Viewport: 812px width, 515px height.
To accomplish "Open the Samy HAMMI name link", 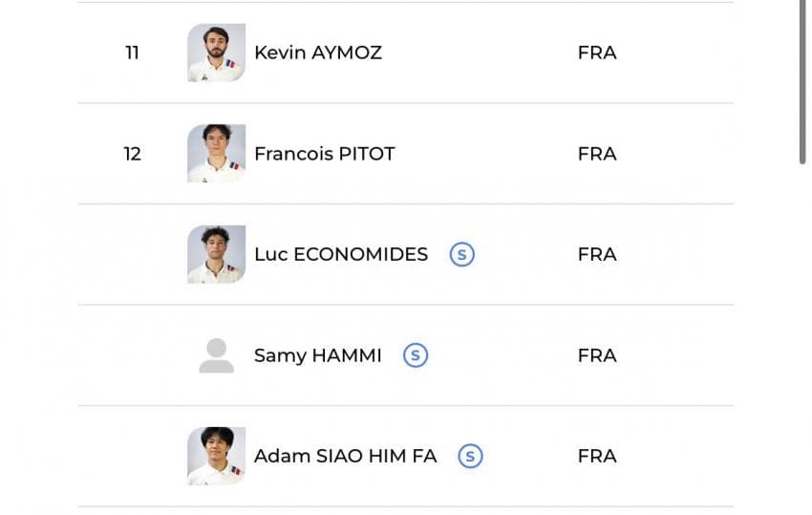I will click(x=318, y=355).
